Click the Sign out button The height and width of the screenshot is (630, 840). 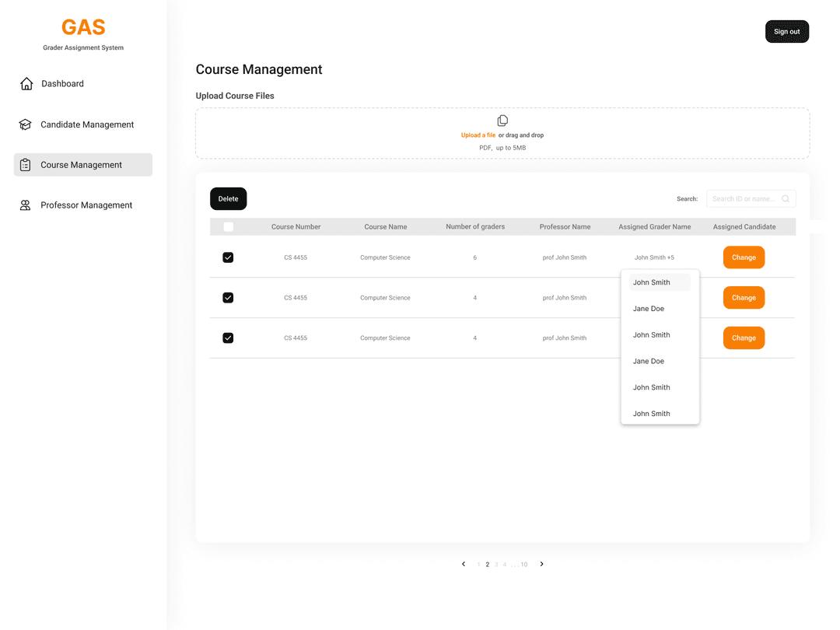point(786,32)
